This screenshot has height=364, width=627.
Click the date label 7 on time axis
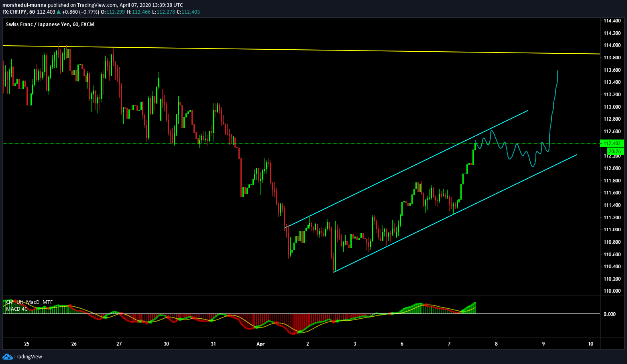pyautogui.click(x=449, y=344)
